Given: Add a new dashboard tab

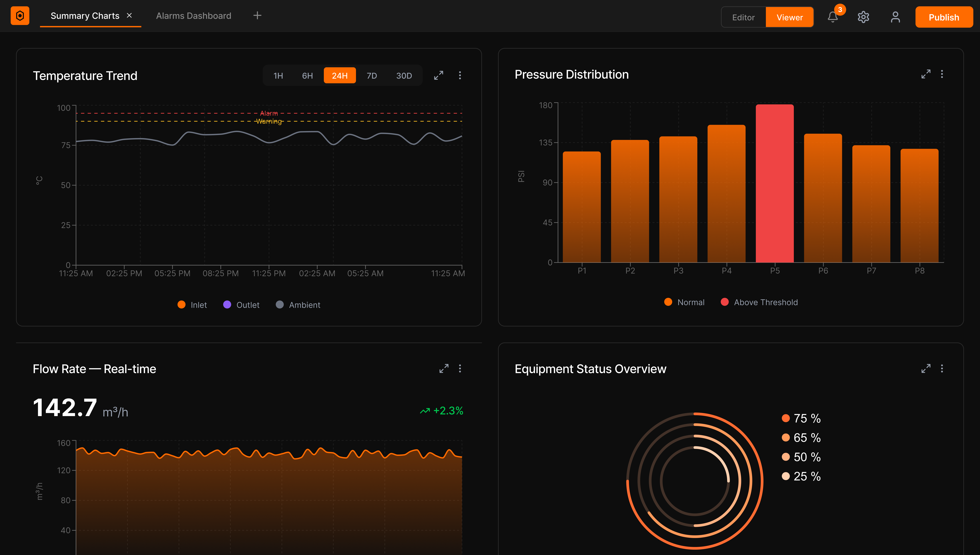Looking at the screenshot, I should (x=257, y=16).
